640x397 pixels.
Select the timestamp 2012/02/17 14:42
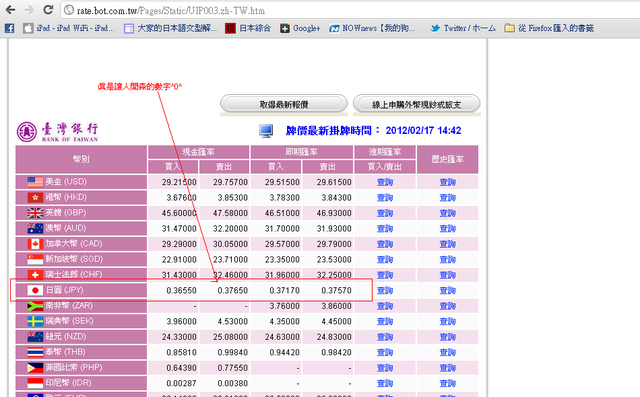tap(423, 131)
